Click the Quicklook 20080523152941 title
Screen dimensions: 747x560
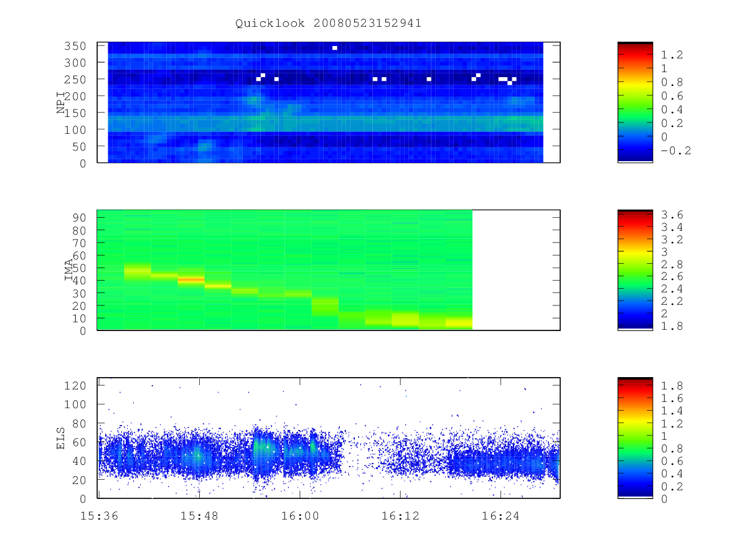pyautogui.click(x=328, y=24)
